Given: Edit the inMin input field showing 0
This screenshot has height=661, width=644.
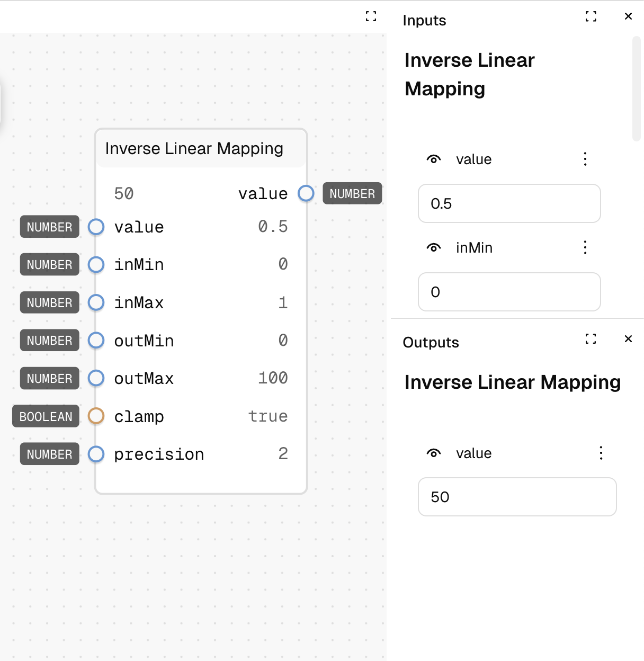Looking at the screenshot, I should pos(509,292).
